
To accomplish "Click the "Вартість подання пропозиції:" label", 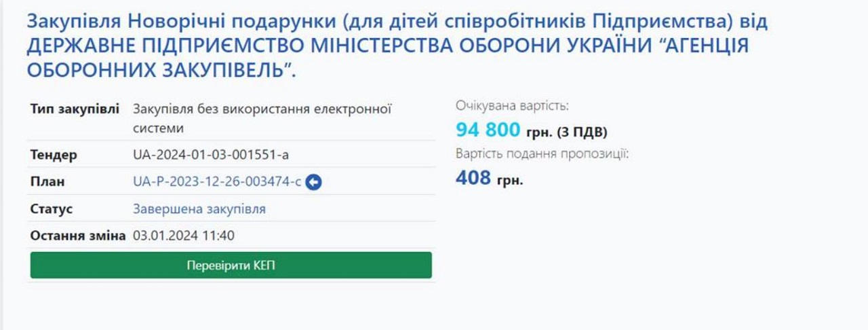I will coord(542,154).
